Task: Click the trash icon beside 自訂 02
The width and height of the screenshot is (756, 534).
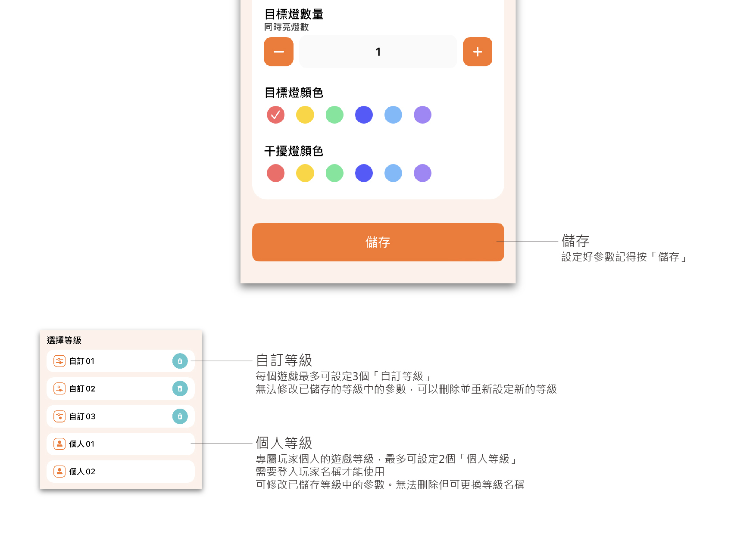Action: click(180, 388)
